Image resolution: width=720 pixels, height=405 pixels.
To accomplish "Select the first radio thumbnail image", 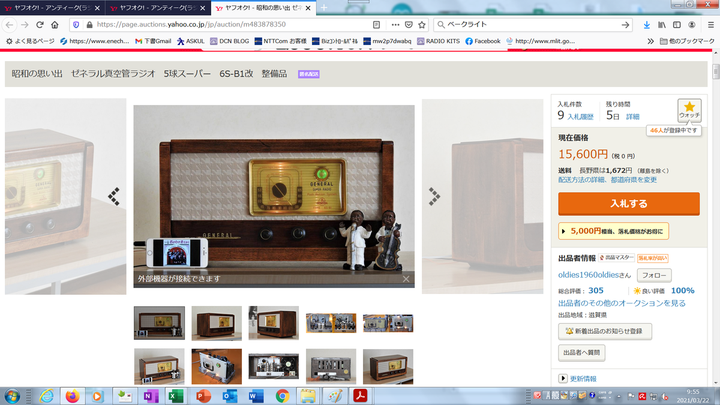I will click(x=159, y=322).
